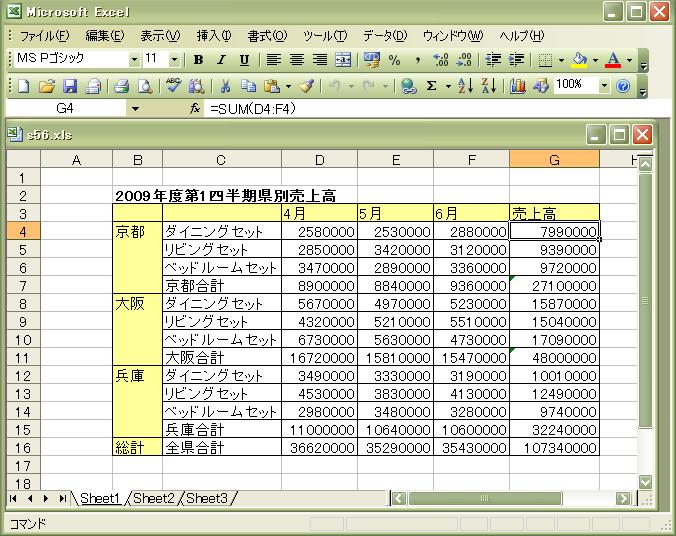This screenshot has height=536, width=676.
Task: Decrease decimal places
Action: [x=464, y=60]
